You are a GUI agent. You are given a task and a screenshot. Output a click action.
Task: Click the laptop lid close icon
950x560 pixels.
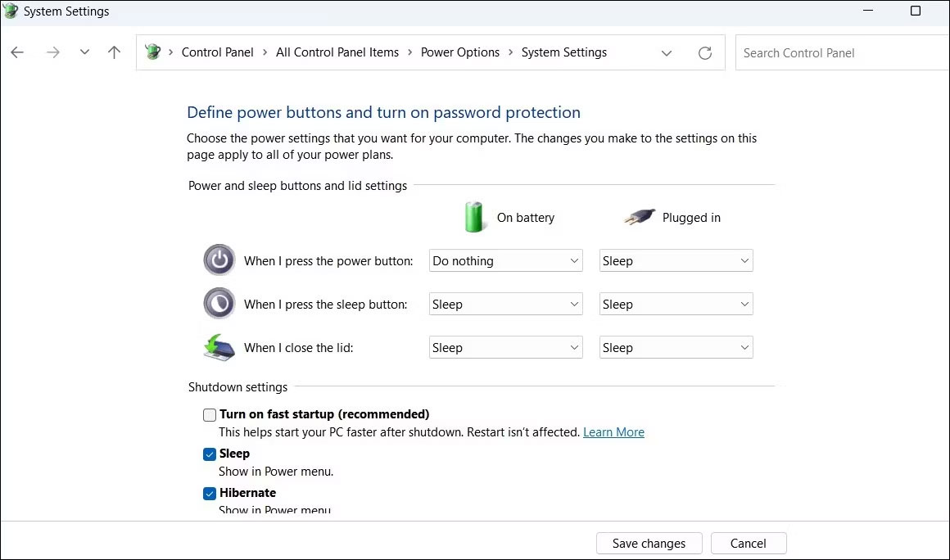click(x=219, y=347)
